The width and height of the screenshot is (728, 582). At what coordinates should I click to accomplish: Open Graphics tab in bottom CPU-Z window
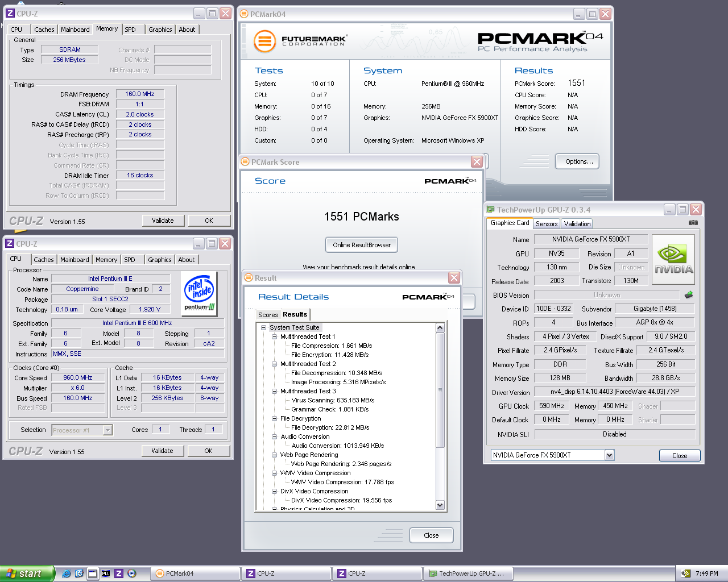159,260
